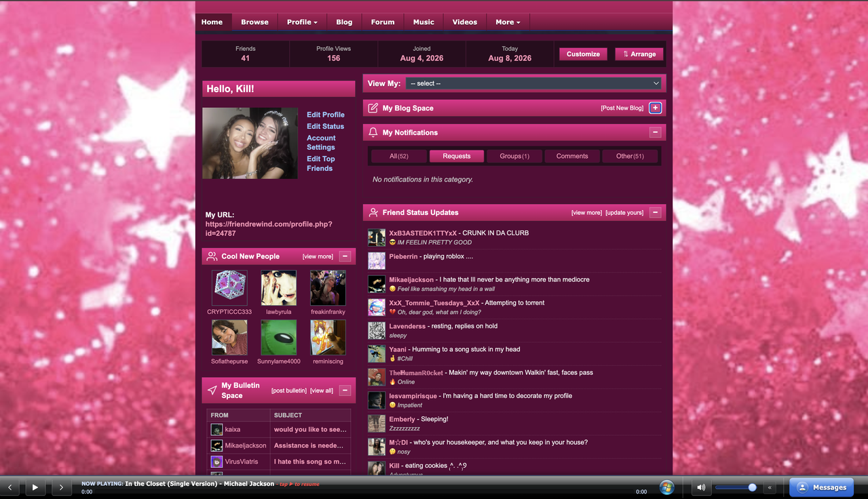
Task: Open Yaani's profile link
Action: tap(398, 349)
